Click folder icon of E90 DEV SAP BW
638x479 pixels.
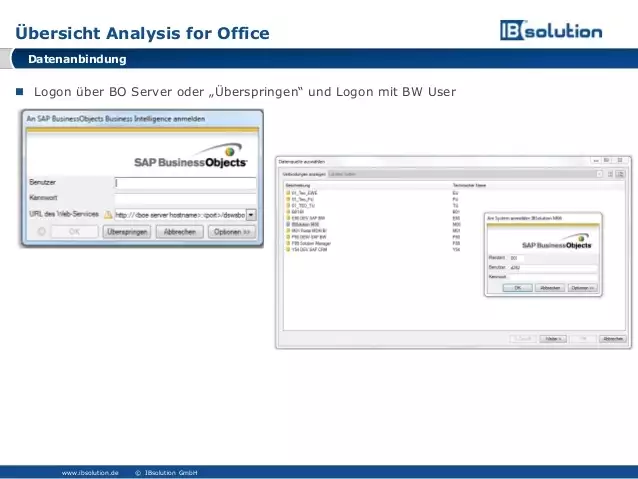pyautogui.click(x=288, y=218)
